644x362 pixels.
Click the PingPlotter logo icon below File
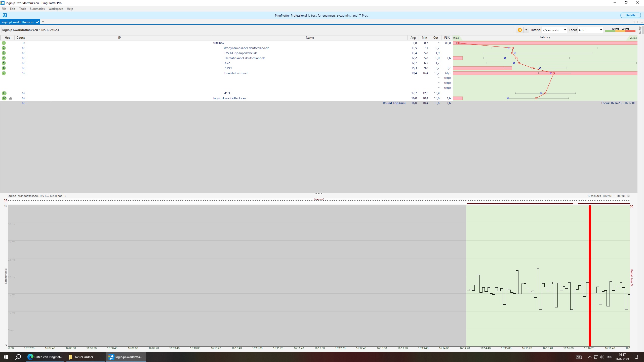point(5,16)
